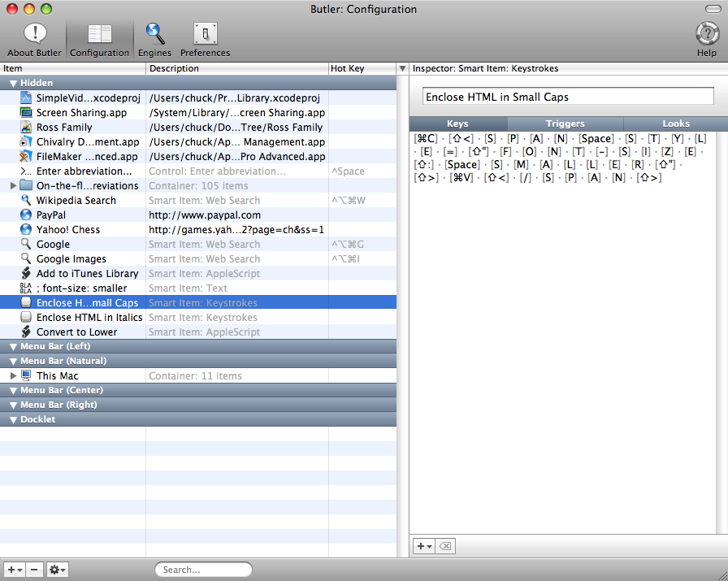Viewport: 728px width, 581px height.
Task: Sort by the Hot Key column header
Action: pos(362,68)
